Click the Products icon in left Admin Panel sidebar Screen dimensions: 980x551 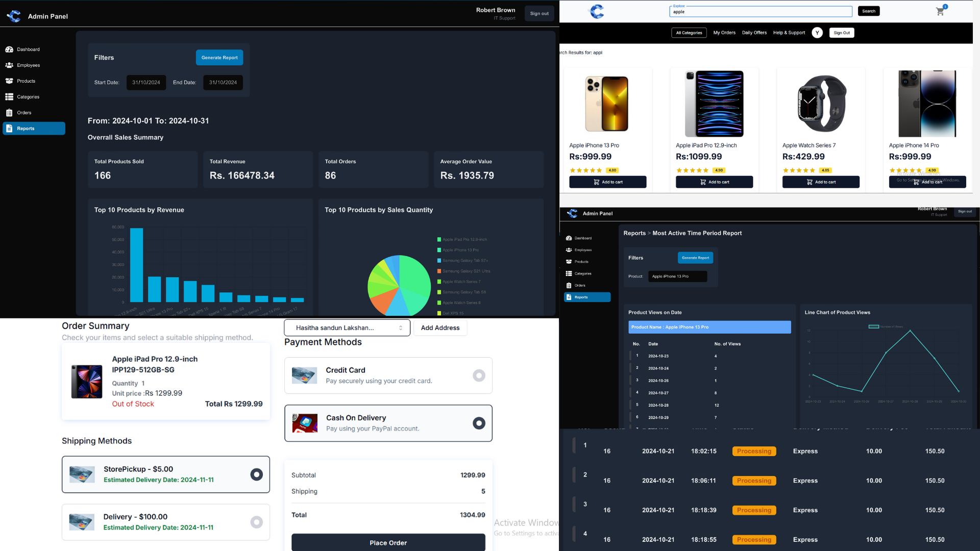coord(9,81)
